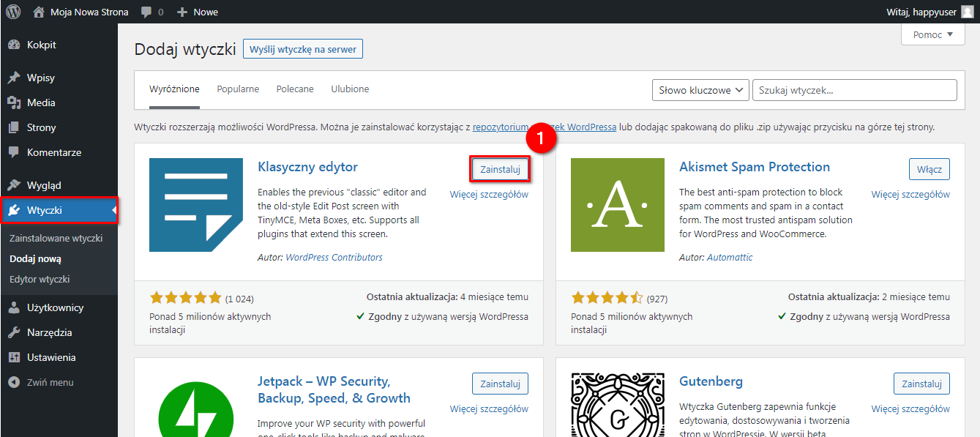Open the WordPress logo menu
The width and height of the screenshot is (980, 437).
click(x=13, y=12)
